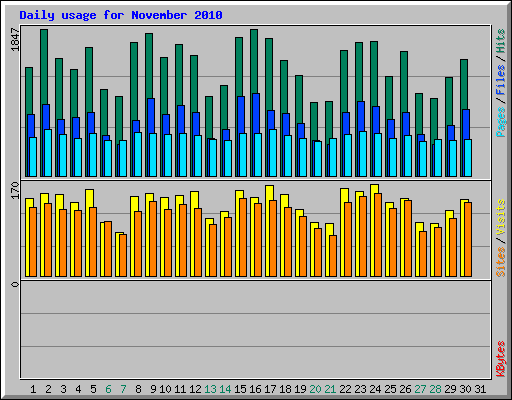Click the green hits bar for day 9

tap(149, 66)
